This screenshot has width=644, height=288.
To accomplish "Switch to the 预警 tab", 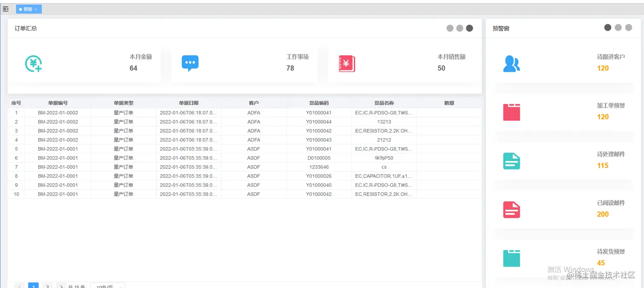I will tap(28, 9).
